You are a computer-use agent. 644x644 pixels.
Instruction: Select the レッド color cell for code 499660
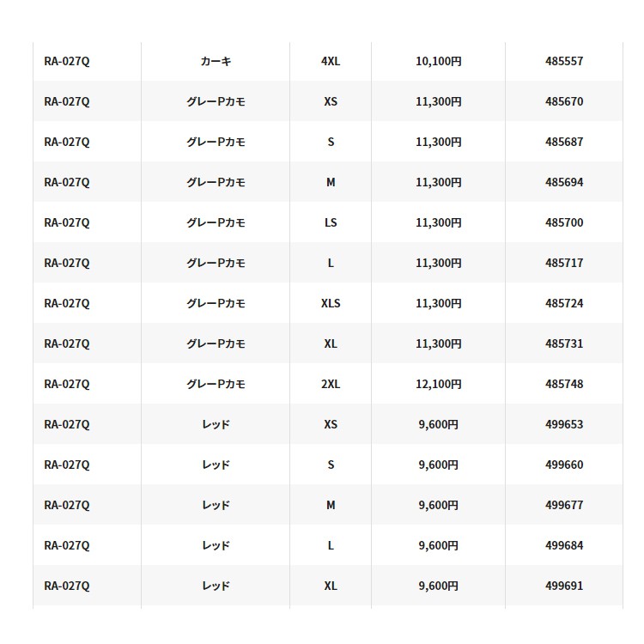pos(216,465)
